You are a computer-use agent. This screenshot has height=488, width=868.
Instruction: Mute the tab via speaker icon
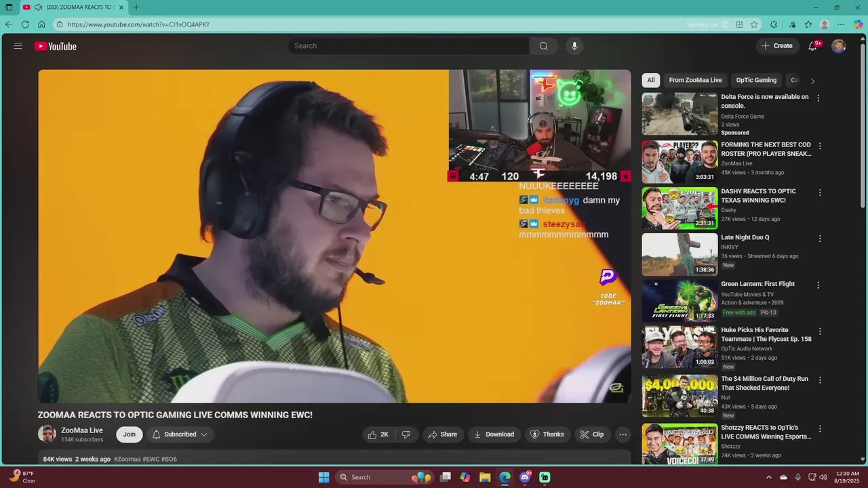38,7
